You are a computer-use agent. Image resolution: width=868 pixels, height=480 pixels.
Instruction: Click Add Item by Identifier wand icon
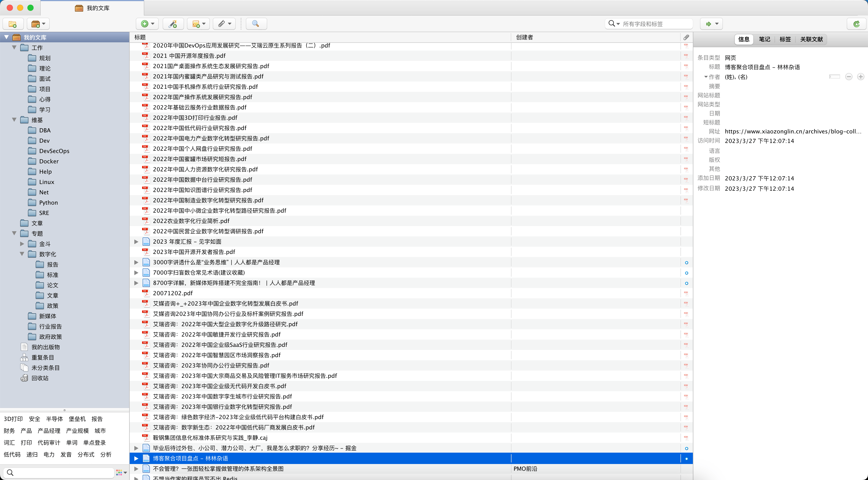coord(173,24)
